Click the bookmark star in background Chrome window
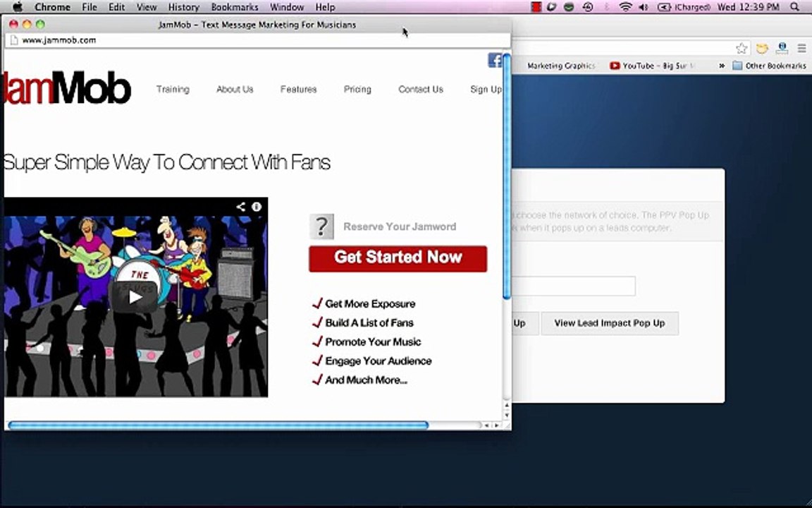 (742, 49)
